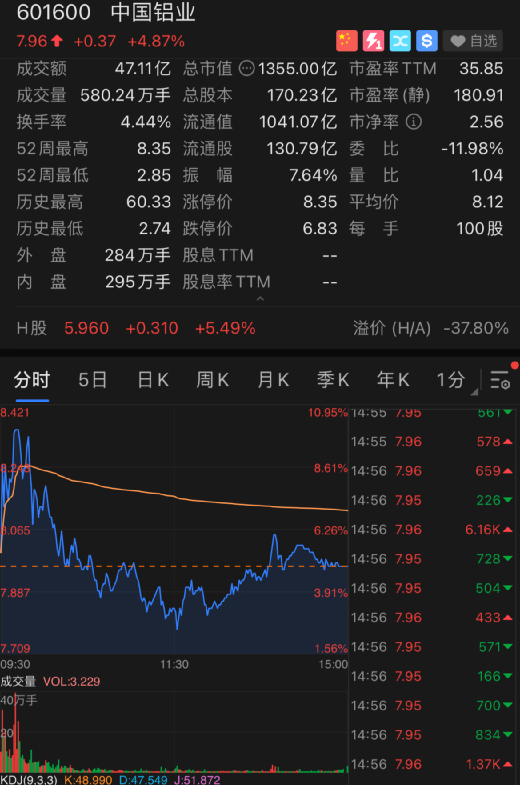This screenshot has height=785, width=520.
Task: Tap the 8.421 chart top price label
Action: pos(15,413)
